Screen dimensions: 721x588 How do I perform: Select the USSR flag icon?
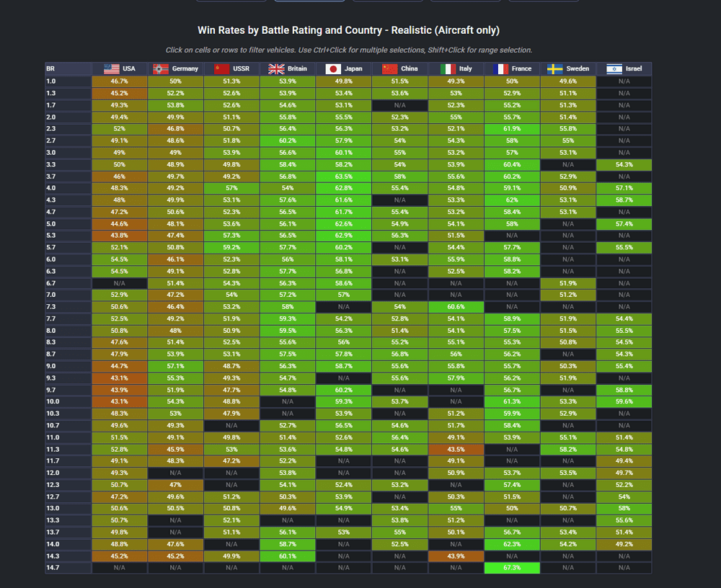point(222,69)
